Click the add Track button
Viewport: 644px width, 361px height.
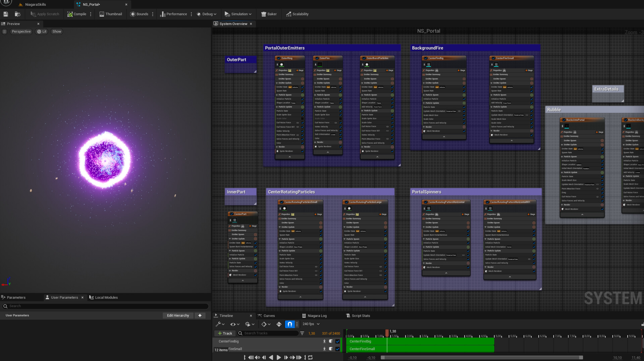coord(225,333)
